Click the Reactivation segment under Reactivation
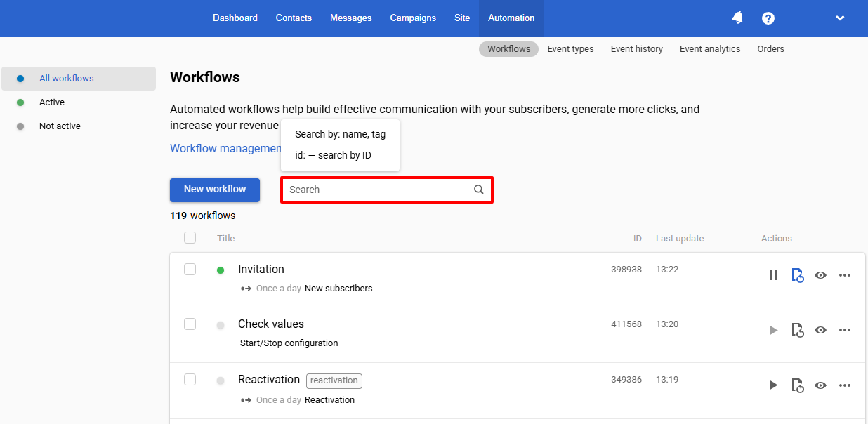 329,400
